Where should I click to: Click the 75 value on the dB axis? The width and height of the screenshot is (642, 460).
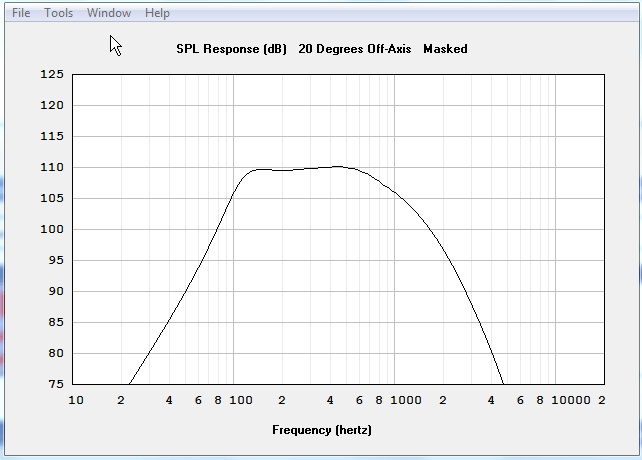click(x=56, y=384)
